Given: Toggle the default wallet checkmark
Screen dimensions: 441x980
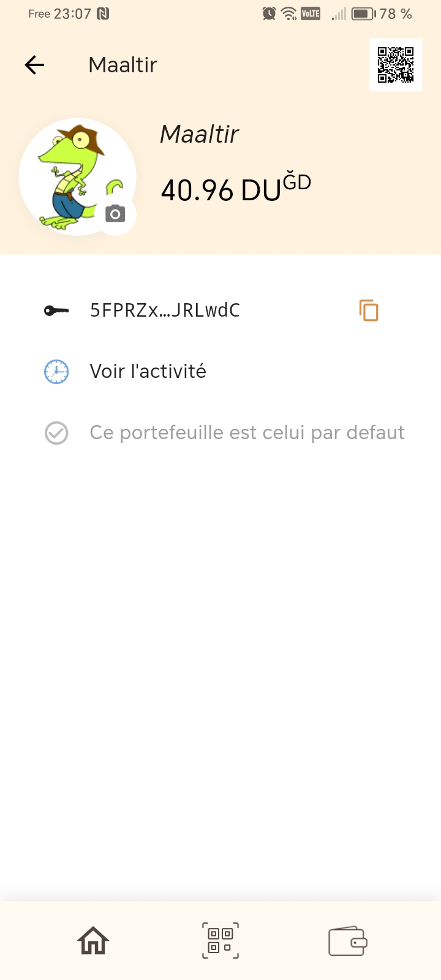Looking at the screenshot, I should click(x=56, y=433).
